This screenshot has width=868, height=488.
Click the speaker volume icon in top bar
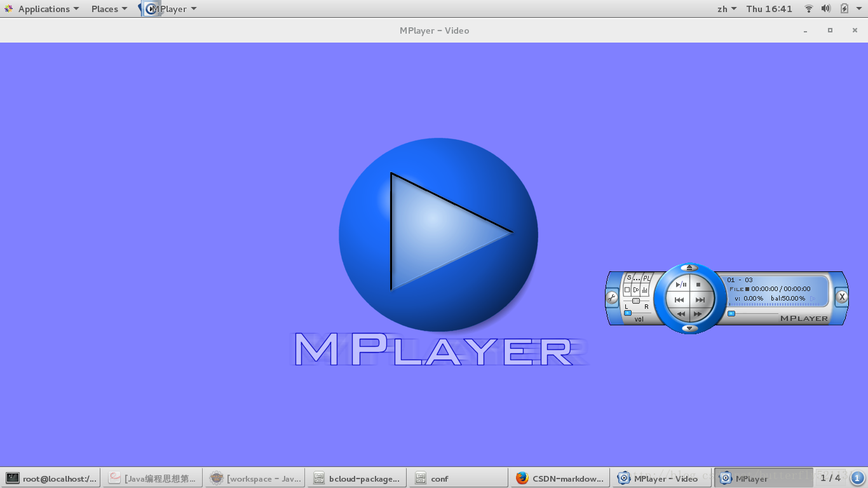point(826,9)
